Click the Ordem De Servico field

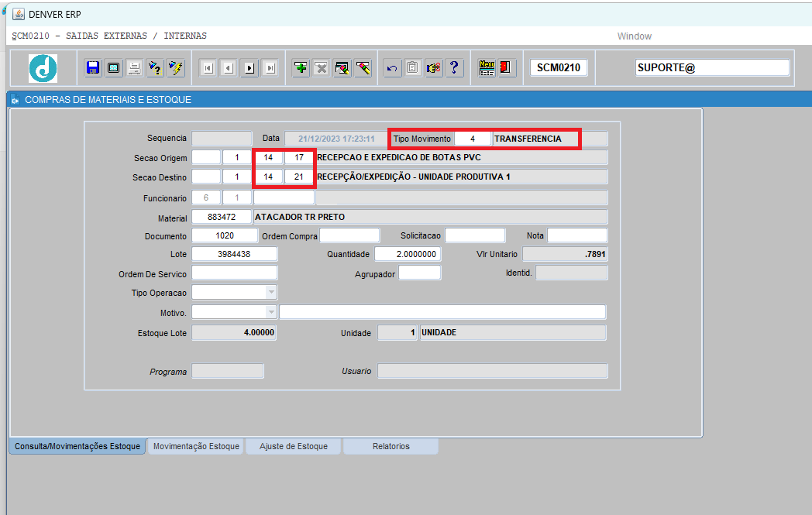235,273
